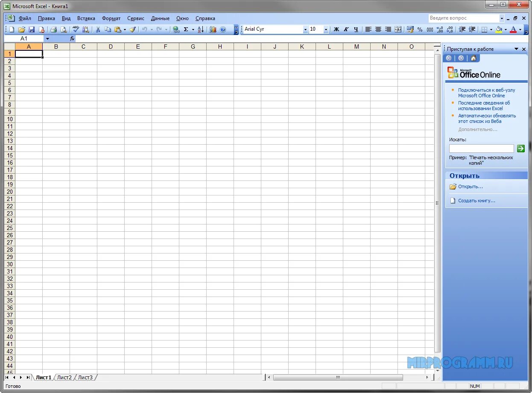Go to task pane Home icon
This screenshot has height=393, width=532.
[x=473, y=58]
